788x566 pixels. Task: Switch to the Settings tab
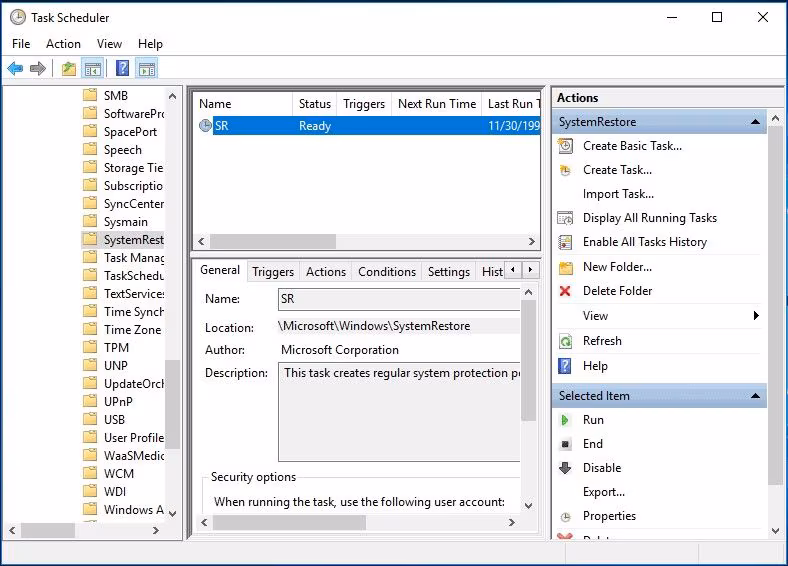(x=449, y=272)
